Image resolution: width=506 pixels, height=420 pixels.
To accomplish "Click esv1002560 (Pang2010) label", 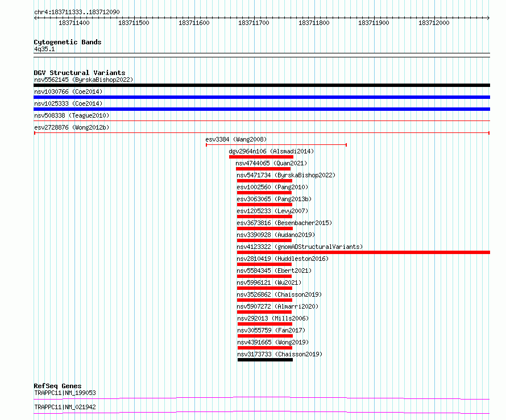I will point(272,187).
